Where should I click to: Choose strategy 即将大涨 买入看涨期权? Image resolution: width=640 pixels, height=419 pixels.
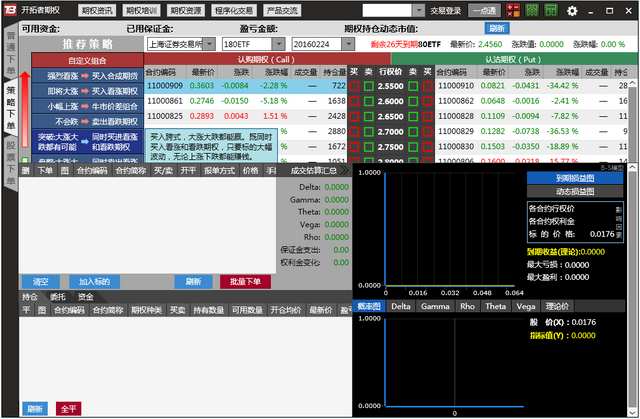(88, 91)
